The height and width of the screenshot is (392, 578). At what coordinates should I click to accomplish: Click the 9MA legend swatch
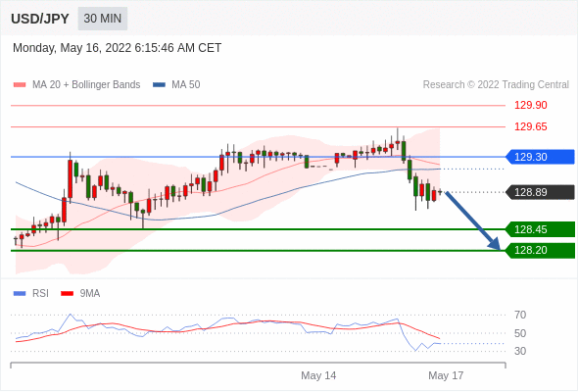(x=67, y=294)
